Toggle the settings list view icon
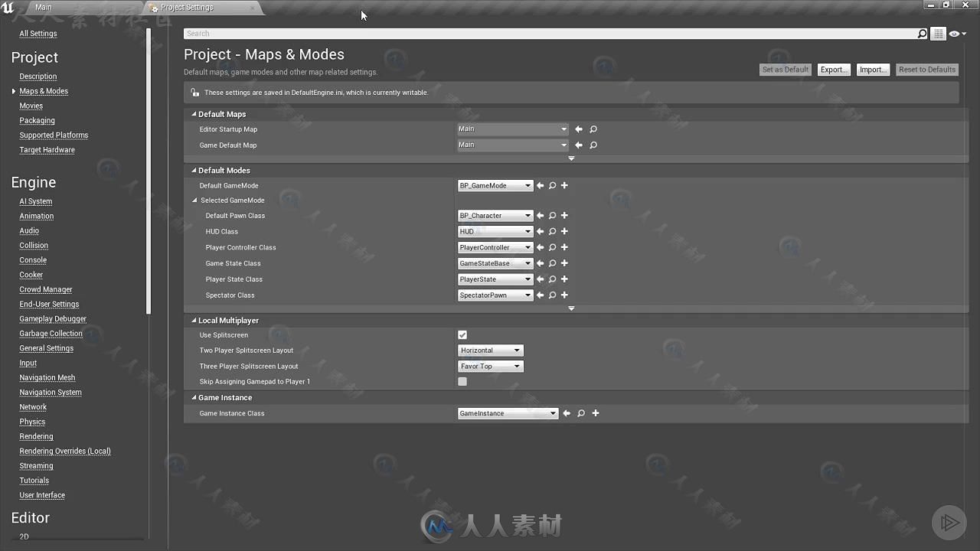Image resolution: width=980 pixels, height=551 pixels. (x=938, y=34)
